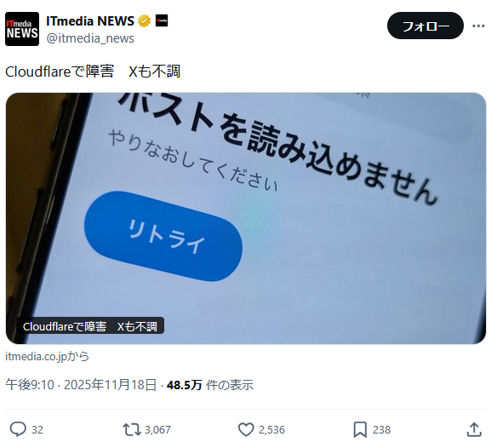Click the tweet text Cloudflareで障害 Xも不調
The image size is (497, 448).
(93, 71)
